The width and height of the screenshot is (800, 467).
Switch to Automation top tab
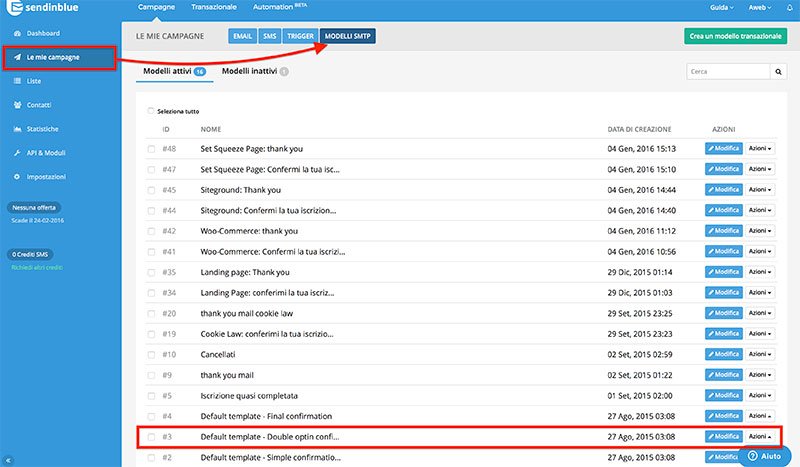(x=280, y=7)
